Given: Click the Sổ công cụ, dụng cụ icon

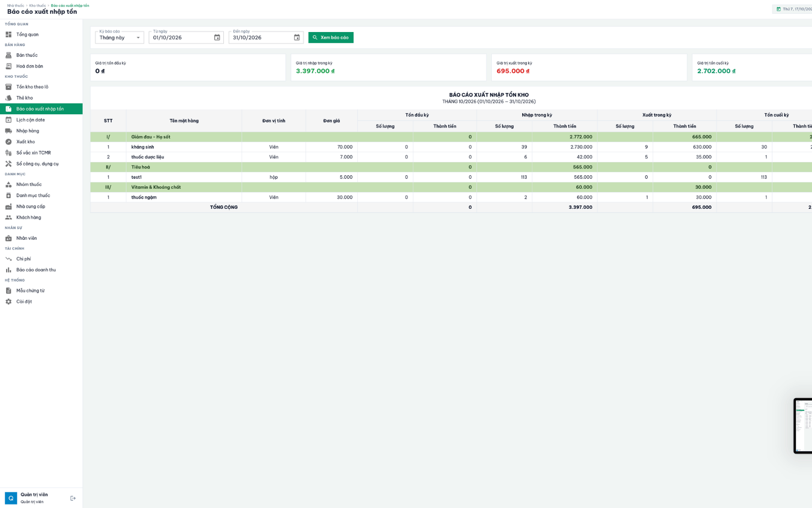Looking at the screenshot, I should (8, 164).
